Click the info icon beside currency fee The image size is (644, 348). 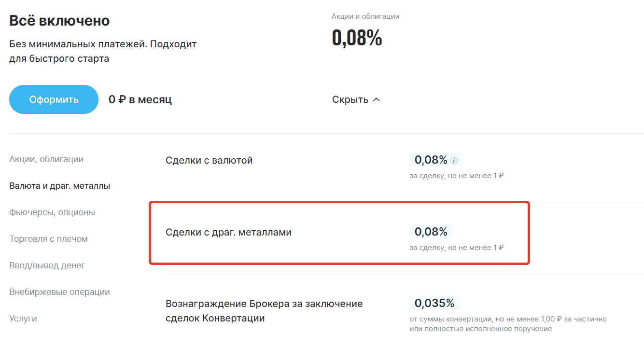coord(454,161)
